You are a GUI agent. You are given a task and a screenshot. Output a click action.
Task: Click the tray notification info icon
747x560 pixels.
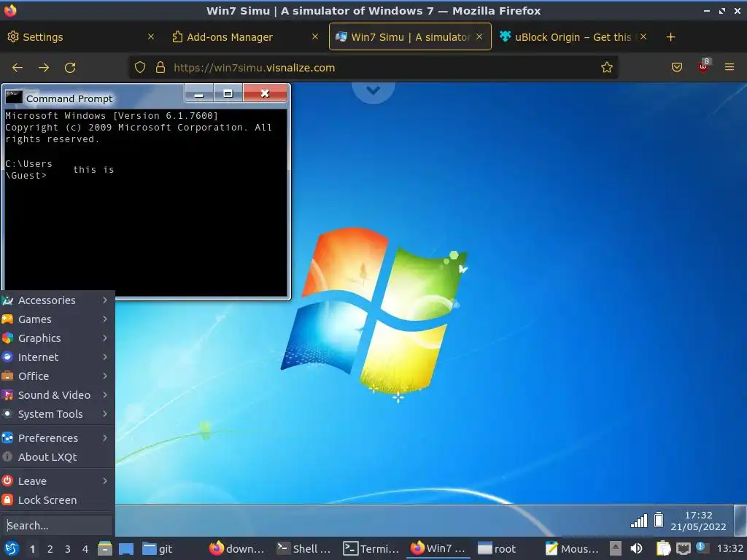tap(702, 548)
